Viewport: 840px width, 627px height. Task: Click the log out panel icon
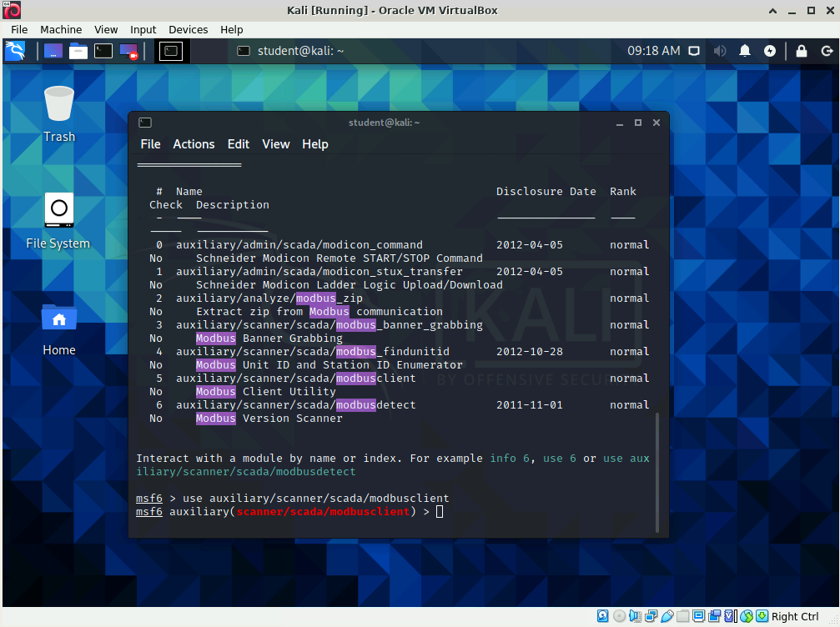click(x=827, y=52)
